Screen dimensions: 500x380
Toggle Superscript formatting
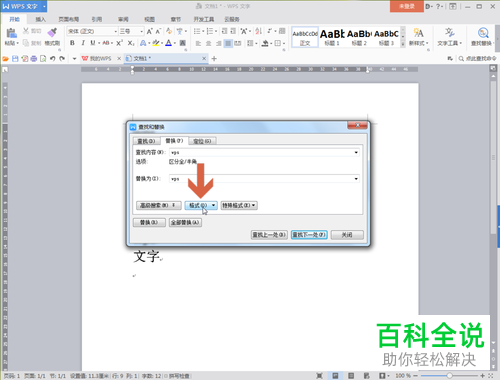coord(120,43)
